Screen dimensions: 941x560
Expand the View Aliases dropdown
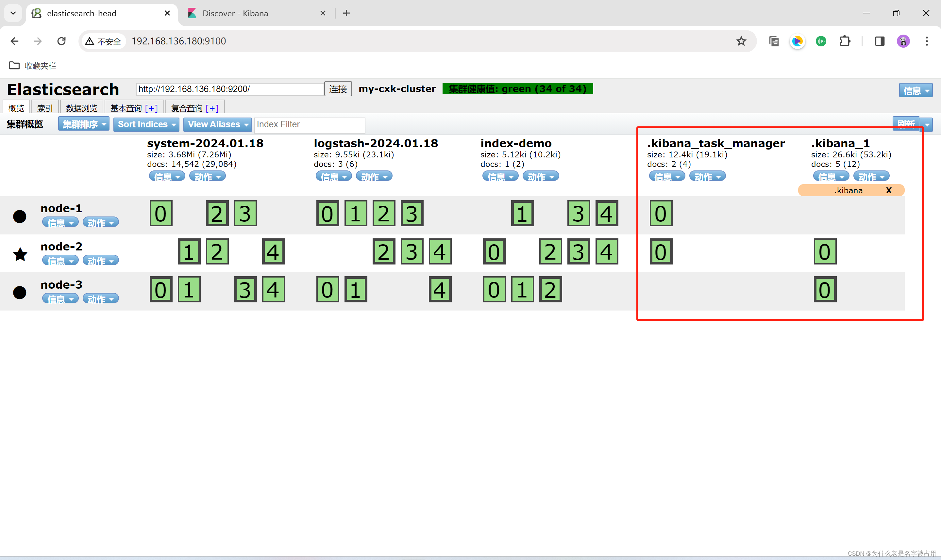pos(217,124)
